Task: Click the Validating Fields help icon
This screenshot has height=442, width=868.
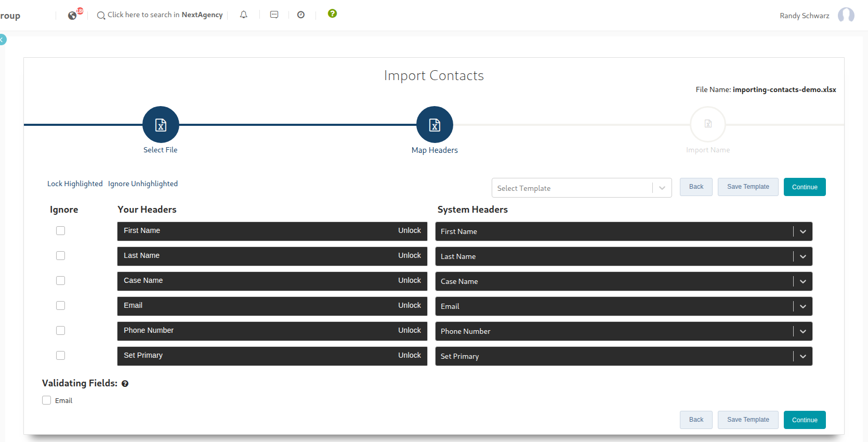Action: point(125,384)
